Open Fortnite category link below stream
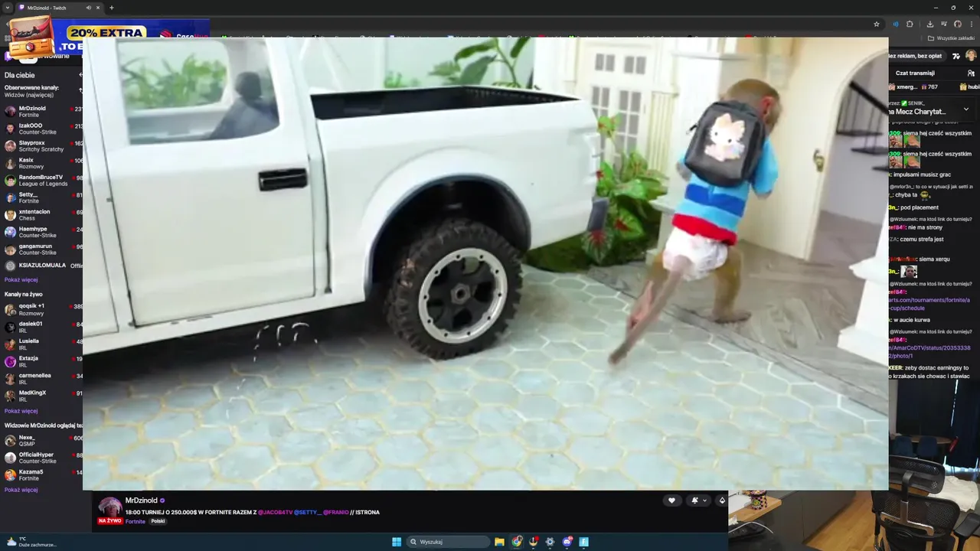The height and width of the screenshot is (551, 980). click(136, 521)
